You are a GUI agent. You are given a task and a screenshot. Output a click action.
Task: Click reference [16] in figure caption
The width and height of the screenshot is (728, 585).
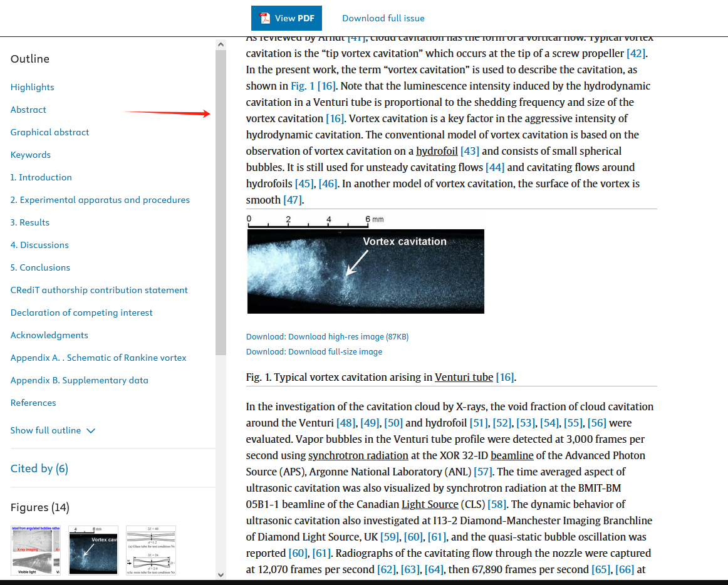505,377
